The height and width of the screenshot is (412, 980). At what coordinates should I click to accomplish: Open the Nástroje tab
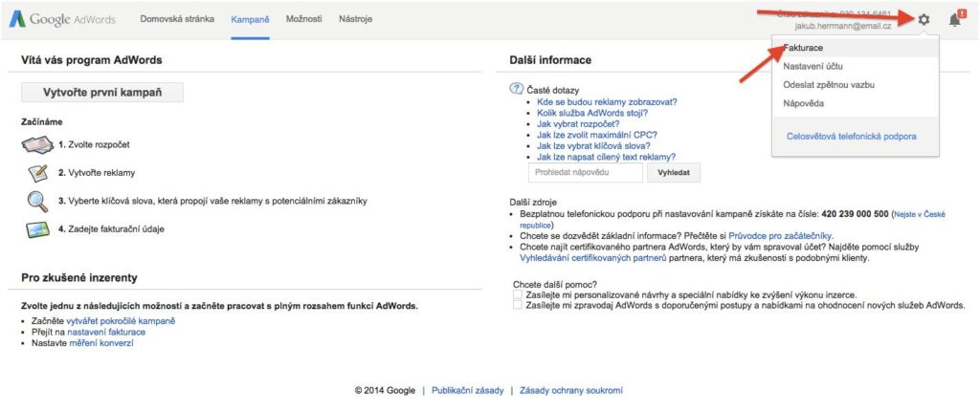(x=356, y=19)
